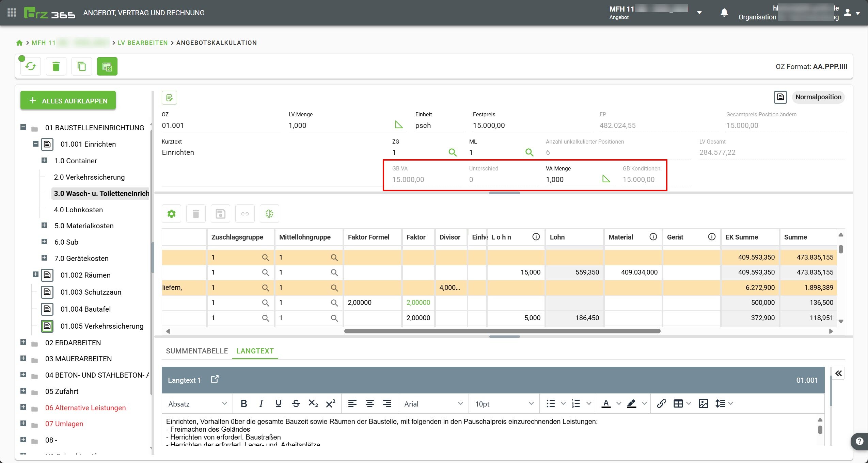The image size is (868, 463).
Task: Click the notification bell icon
Action: 724,13
